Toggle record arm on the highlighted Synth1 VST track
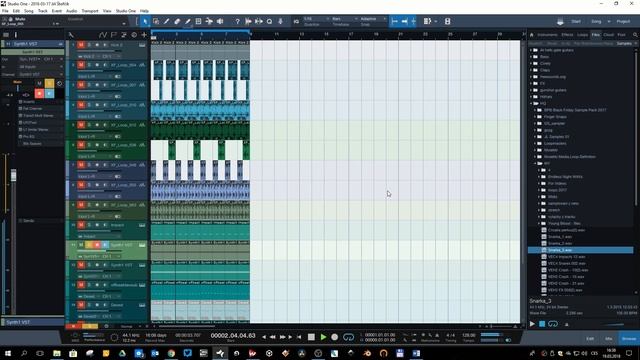This screenshot has width=640, height=360. (97, 245)
